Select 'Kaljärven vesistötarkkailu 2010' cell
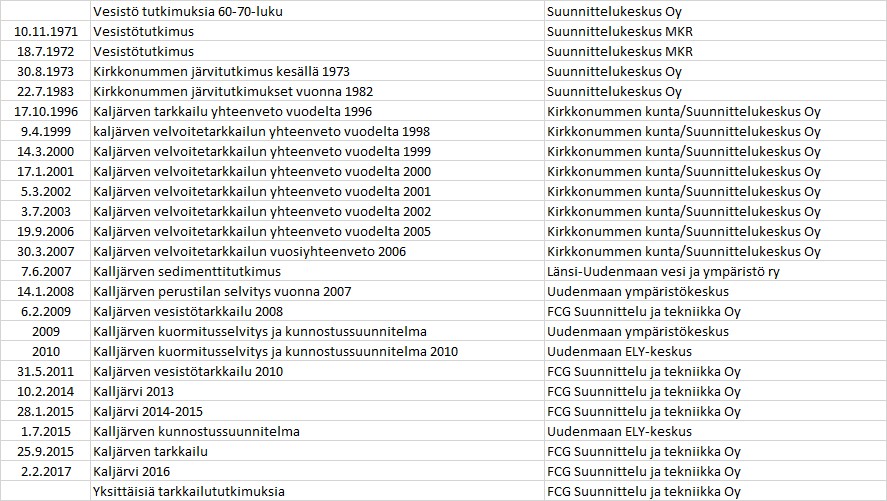The width and height of the screenshot is (887, 501). click(x=188, y=371)
